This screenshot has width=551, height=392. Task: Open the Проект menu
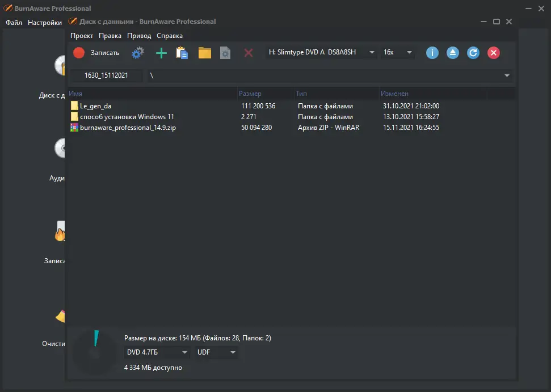click(x=82, y=36)
